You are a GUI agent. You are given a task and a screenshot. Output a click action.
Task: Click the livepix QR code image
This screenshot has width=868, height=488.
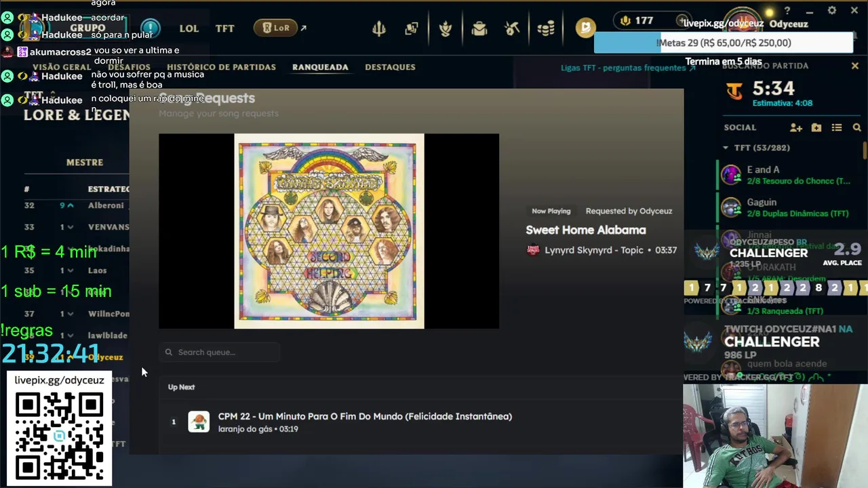(59, 436)
